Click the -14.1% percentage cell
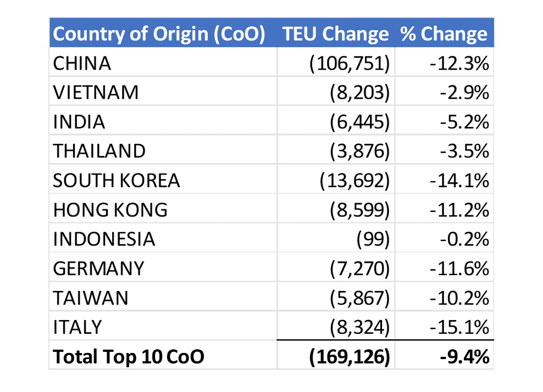Screen dimensions: 543x392 click(459, 181)
